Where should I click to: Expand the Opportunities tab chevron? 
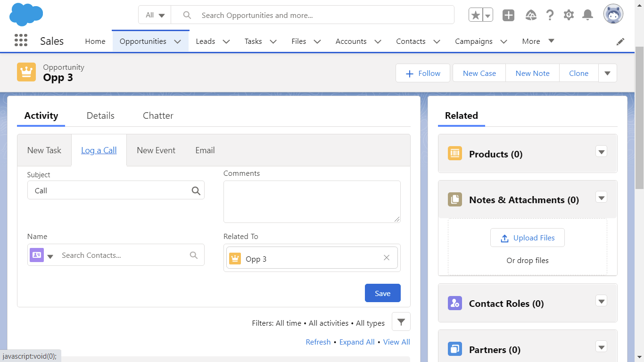(178, 41)
